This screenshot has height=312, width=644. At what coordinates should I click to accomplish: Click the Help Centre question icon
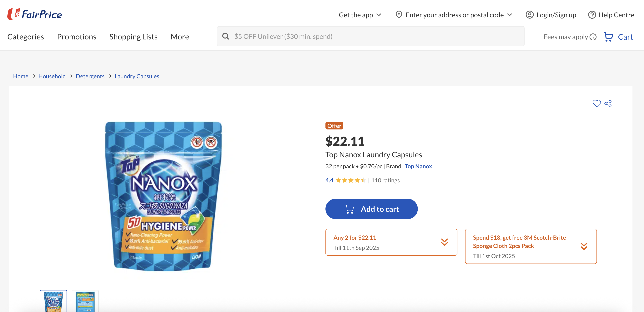point(592,15)
